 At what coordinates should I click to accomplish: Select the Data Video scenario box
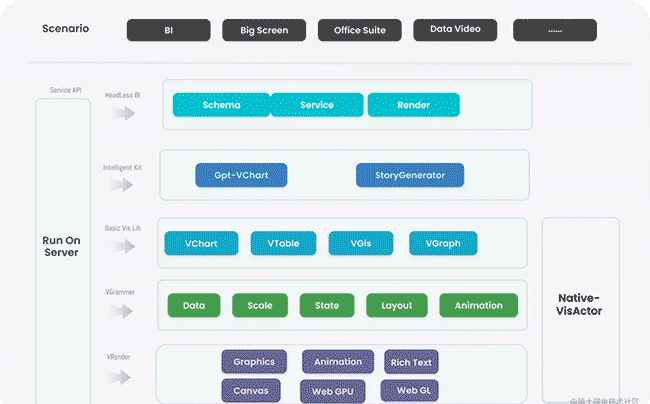(455, 30)
